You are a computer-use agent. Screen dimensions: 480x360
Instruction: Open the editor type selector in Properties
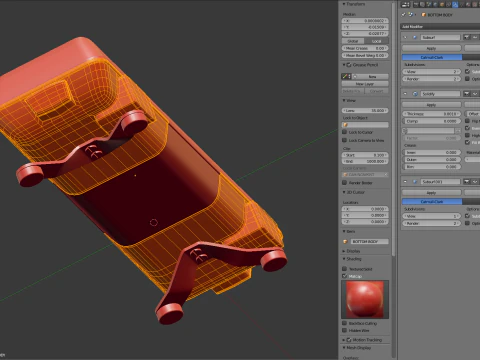pyautogui.click(x=405, y=5)
